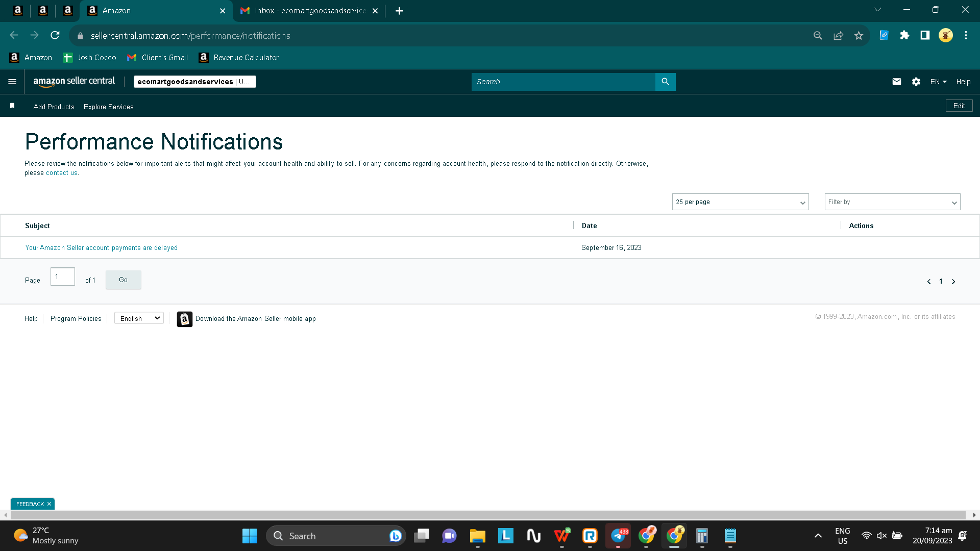Open the payments are delayed notification
Screen dimensions: 980x551
pyautogui.click(x=102, y=247)
